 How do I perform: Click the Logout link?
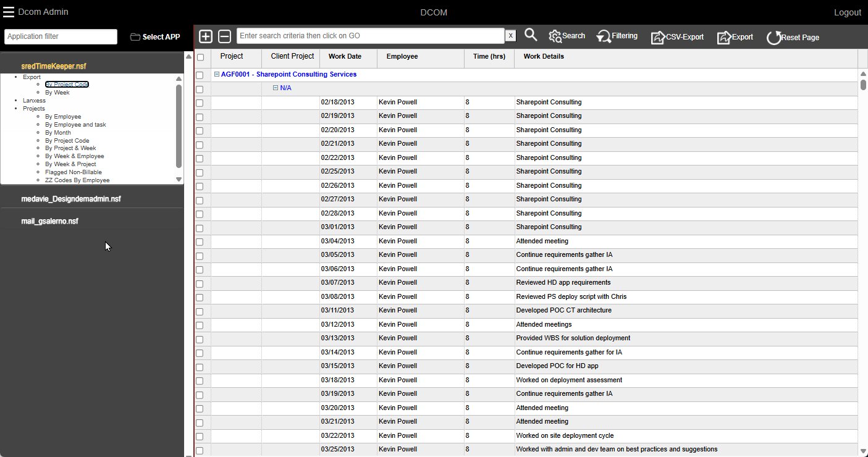coord(848,12)
